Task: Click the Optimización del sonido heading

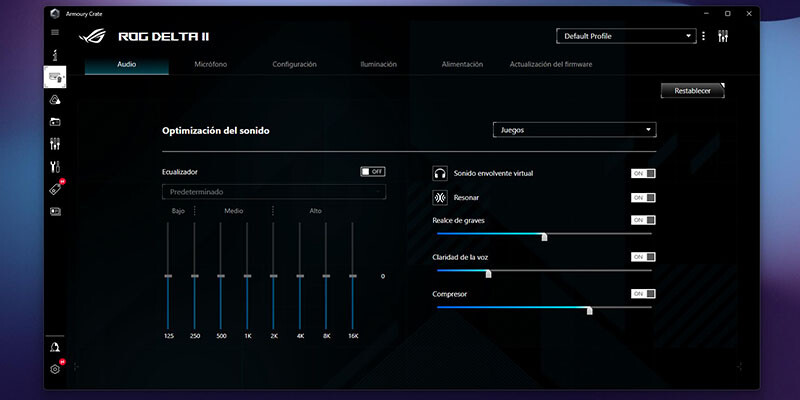Action: point(215,131)
